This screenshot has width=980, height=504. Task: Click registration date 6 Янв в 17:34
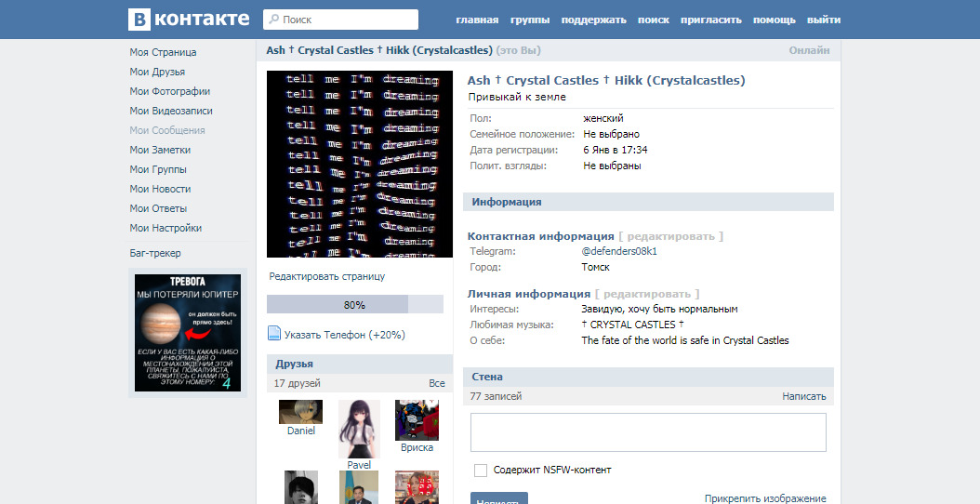(x=615, y=150)
